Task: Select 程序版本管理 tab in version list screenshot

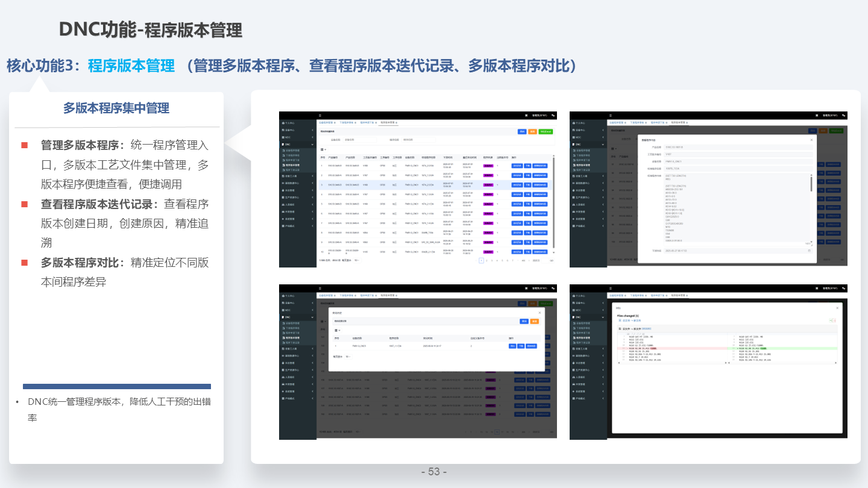Action: point(388,123)
